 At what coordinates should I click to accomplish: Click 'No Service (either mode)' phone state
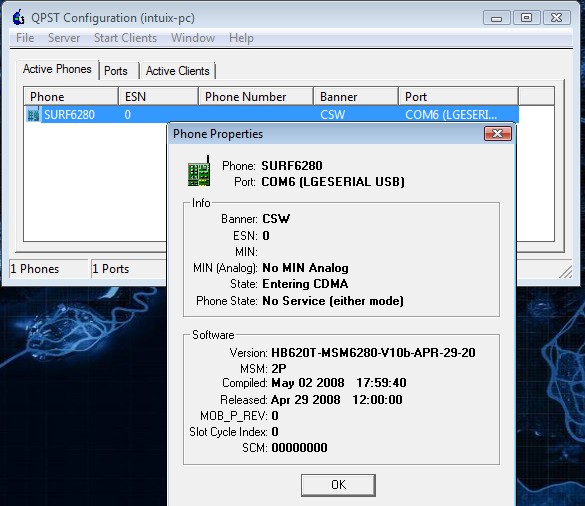coord(333,301)
